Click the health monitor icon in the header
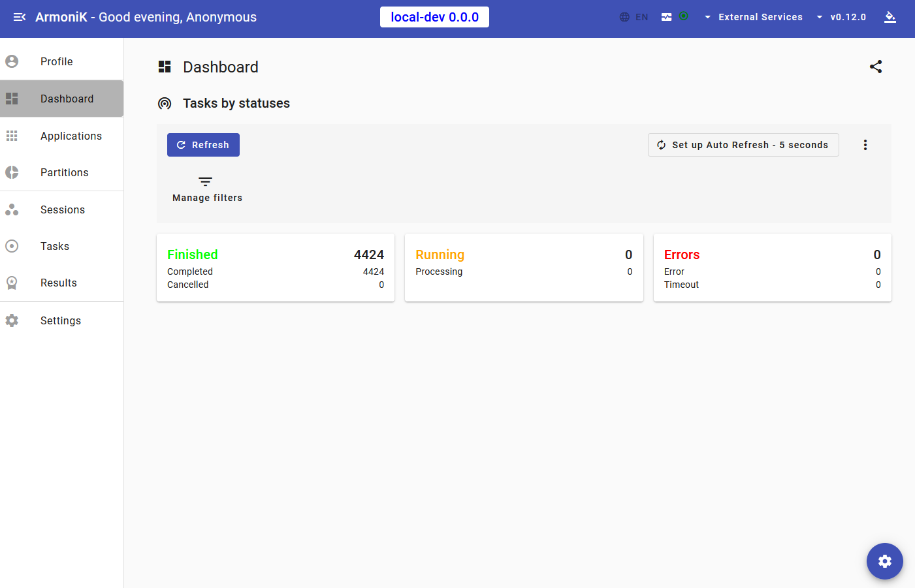The image size is (915, 588). point(667,17)
